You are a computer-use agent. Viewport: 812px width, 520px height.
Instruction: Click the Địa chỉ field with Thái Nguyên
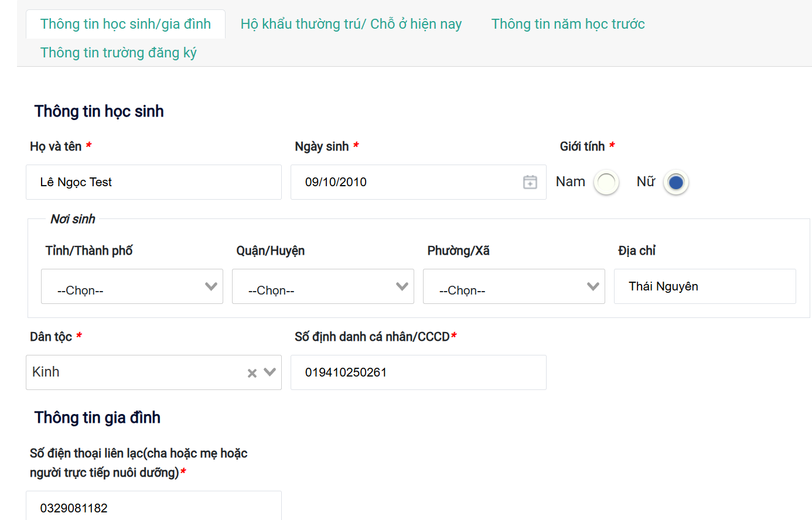(704, 286)
